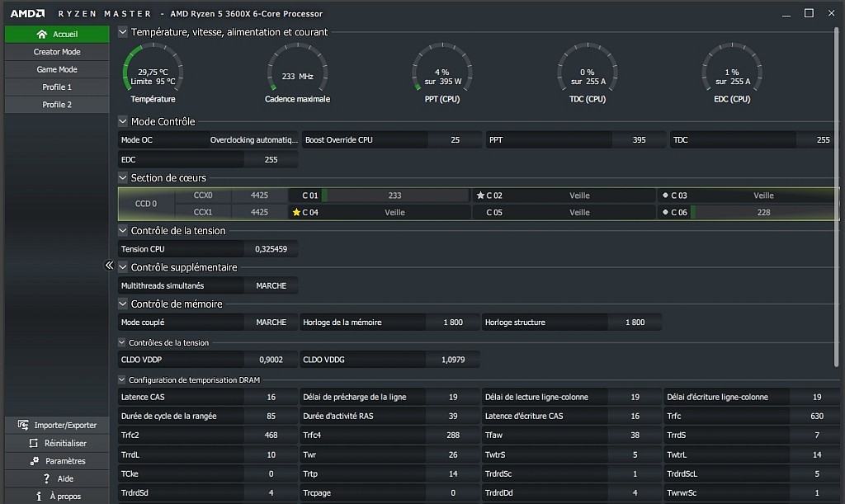Image resolution: width=845 pixels, height=504 pixels.
Task: Click the Accueil home icon
Action: click(41, 34)
